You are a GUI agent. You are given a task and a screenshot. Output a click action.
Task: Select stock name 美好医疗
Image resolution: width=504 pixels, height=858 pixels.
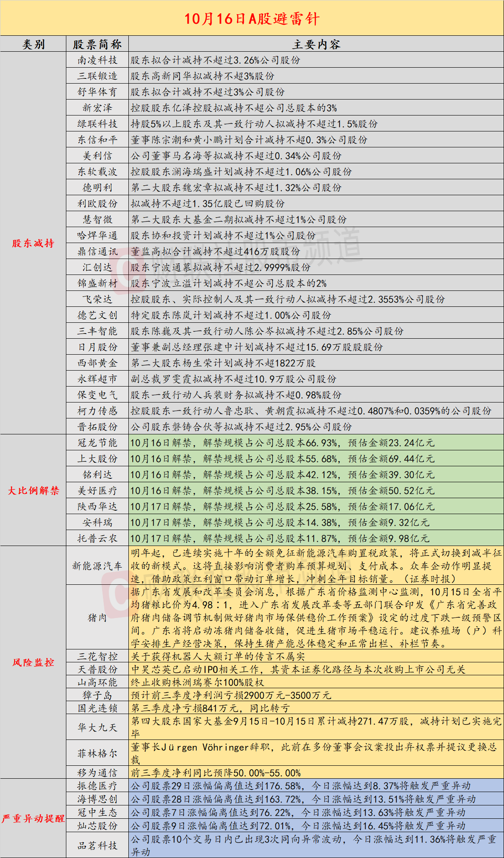click(x=97, y=490)
